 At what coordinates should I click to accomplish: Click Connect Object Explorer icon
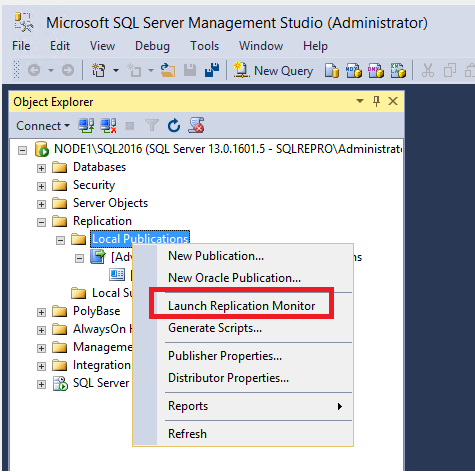point(86,126)
